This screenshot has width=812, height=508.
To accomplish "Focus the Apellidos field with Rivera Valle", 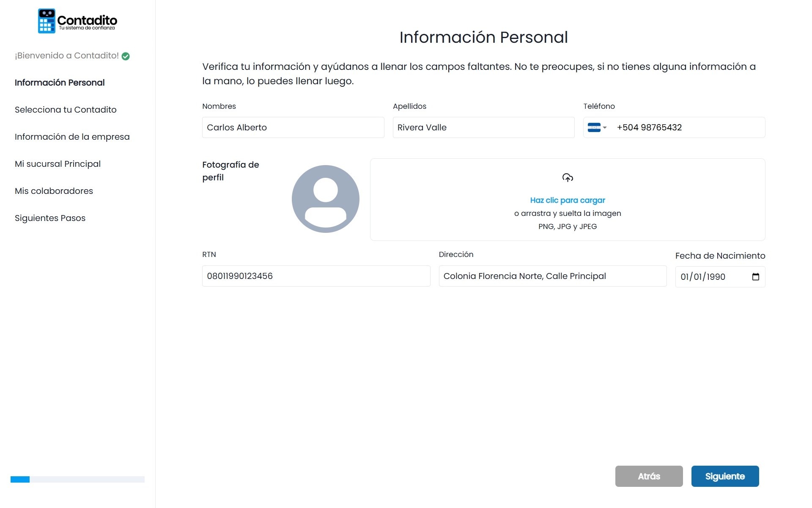I will coord(483,127).
